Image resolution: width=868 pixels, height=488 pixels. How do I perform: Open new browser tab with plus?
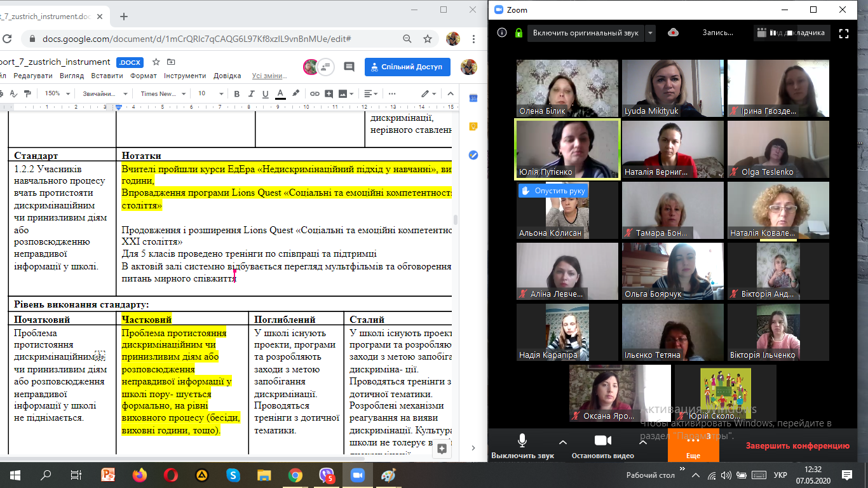point(124,17)
